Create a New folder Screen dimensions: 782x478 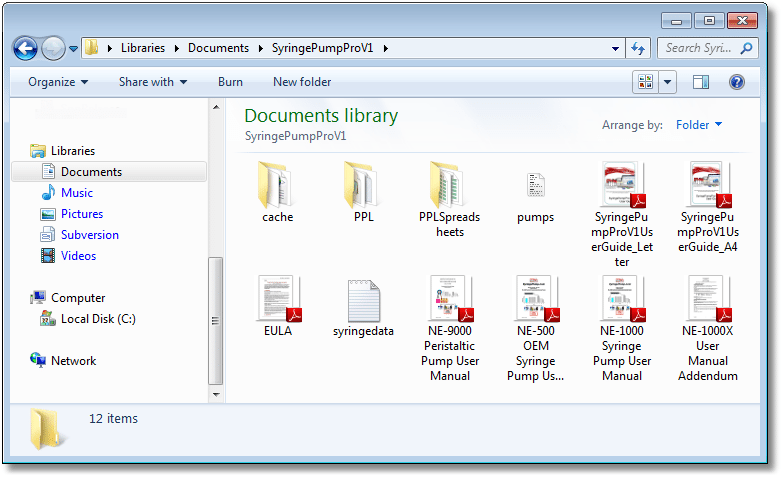tap(302, 82)
